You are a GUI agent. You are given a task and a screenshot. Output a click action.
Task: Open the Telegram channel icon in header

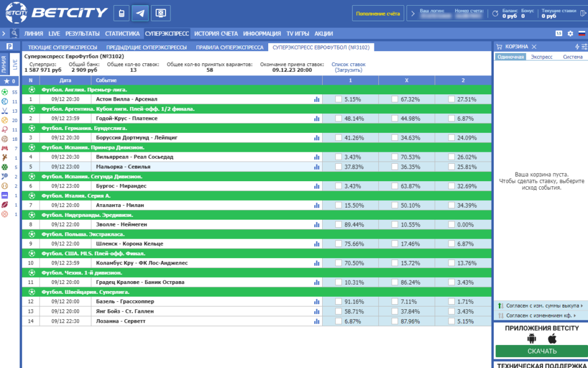[140, 14]
